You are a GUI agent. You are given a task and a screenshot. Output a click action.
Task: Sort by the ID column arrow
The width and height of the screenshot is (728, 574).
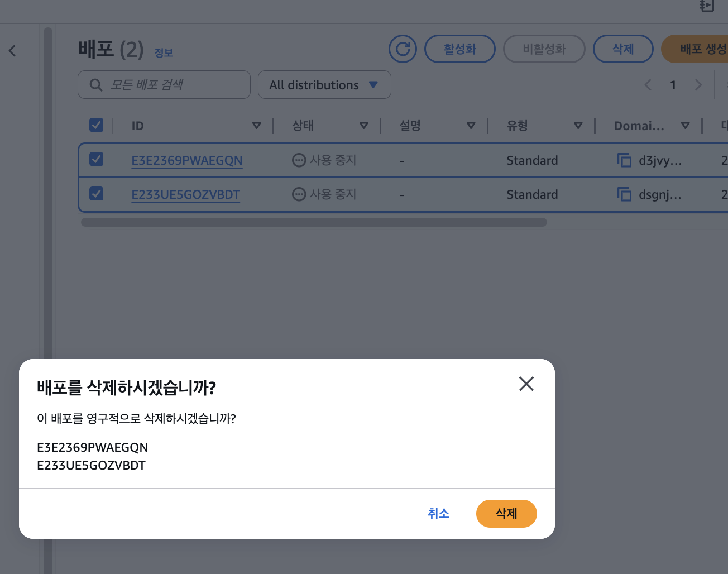[x=257, y=126]
